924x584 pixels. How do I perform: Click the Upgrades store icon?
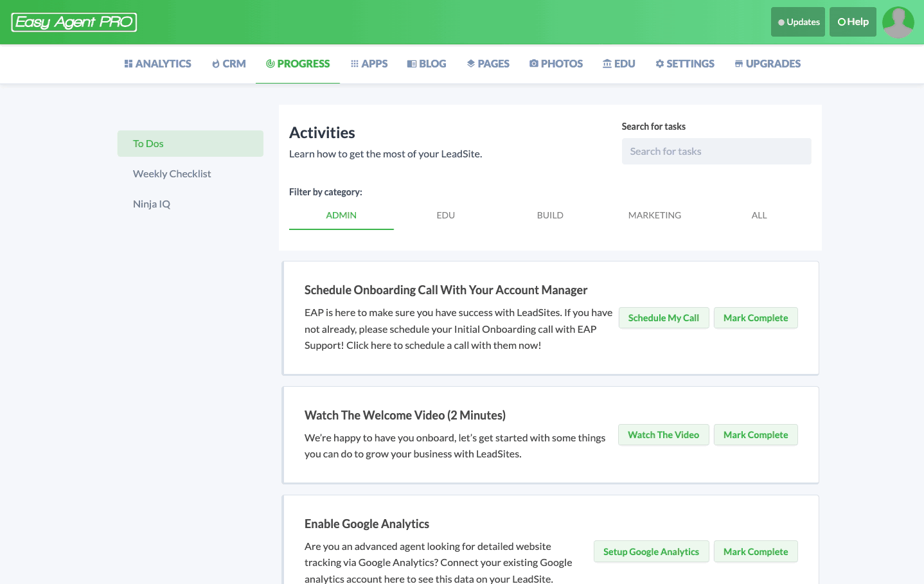pos(739,64)
